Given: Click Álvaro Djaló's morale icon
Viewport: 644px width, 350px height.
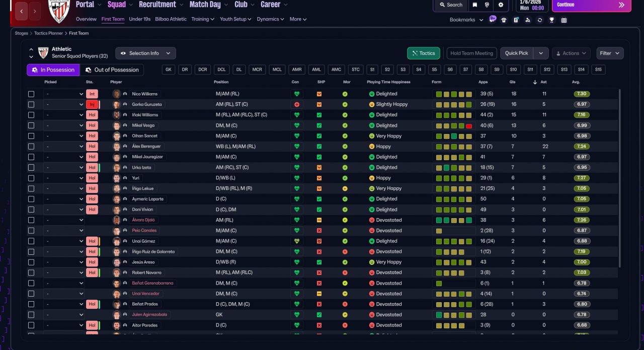Looking at the screenshot, I should tap(345, 220).
